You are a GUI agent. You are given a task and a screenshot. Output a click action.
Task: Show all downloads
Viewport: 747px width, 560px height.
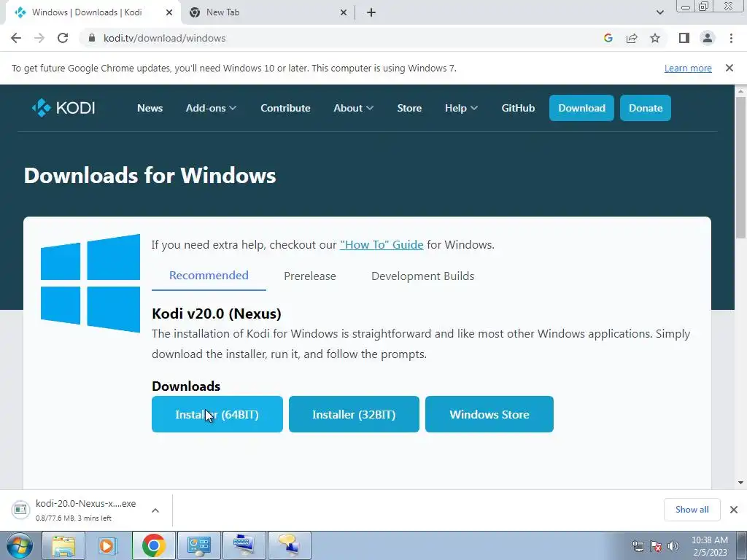pyautogui.click(x=692, y=510)
